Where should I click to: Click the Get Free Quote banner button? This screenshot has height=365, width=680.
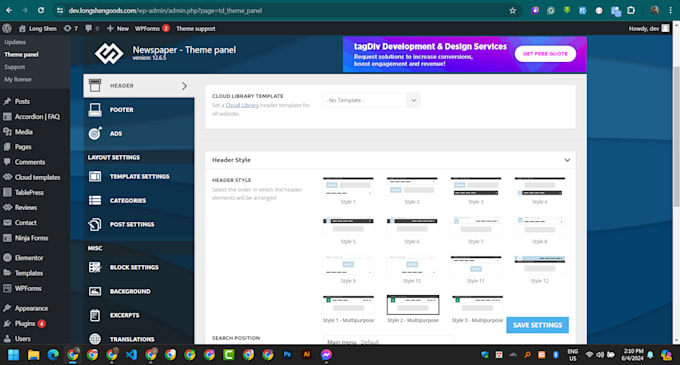point(545,54)
